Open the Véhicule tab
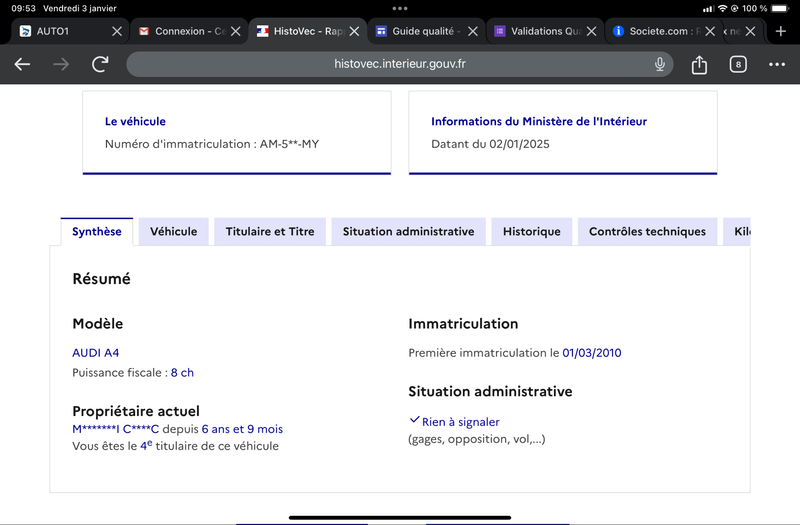Image resolution: width=800 pixels, height=525 pixels. coord(173,232)
